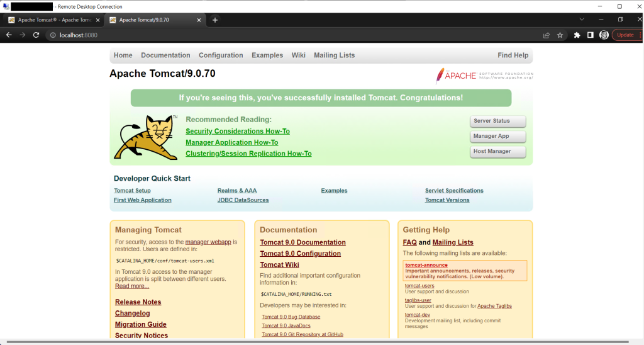
Task: Click the Tomcat cat logo
Action: (145, 137)
